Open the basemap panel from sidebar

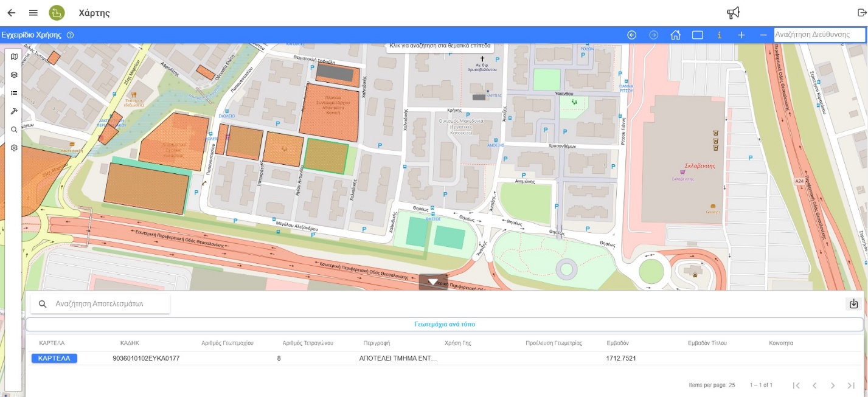(14, 57)
